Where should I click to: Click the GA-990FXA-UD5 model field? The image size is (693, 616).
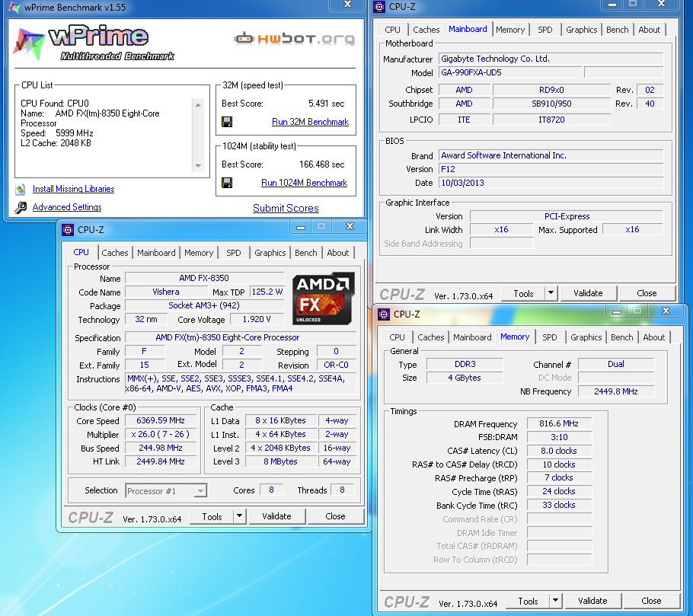click(x=510, y=72)
